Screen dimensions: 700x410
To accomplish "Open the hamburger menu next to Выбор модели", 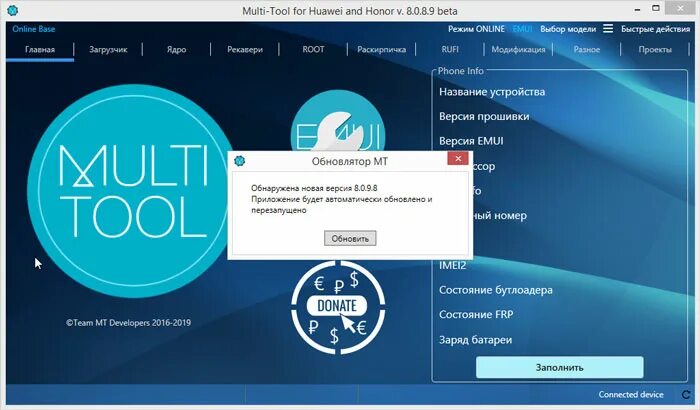I will [x=608, y=29].
